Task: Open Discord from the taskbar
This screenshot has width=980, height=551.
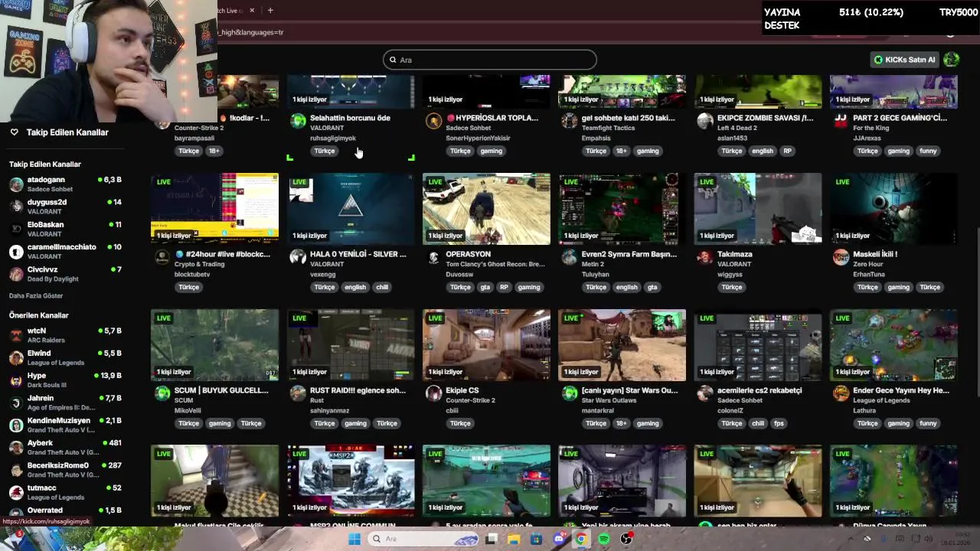Action: click(x=559, y=539)
